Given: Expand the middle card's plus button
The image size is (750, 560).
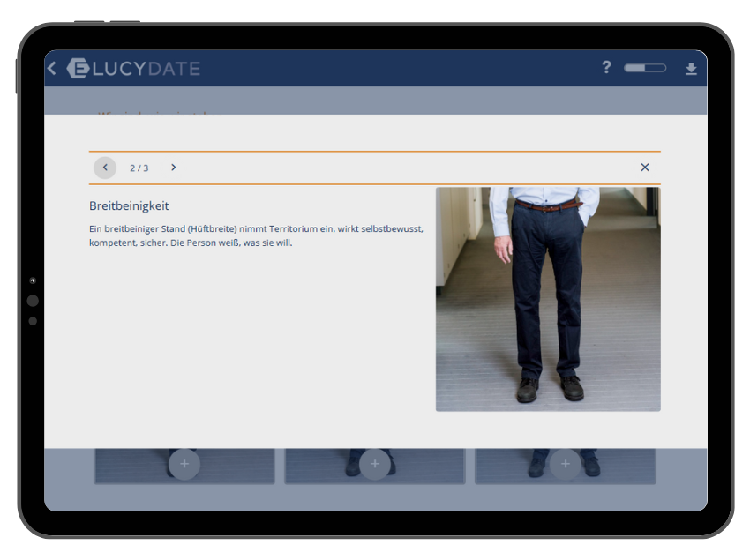Looking at the screenshot, I should (x=375, y=464).
